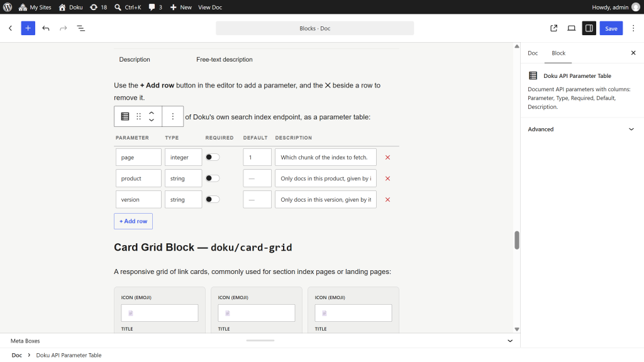Open the editor Options menu

point(633,28)
